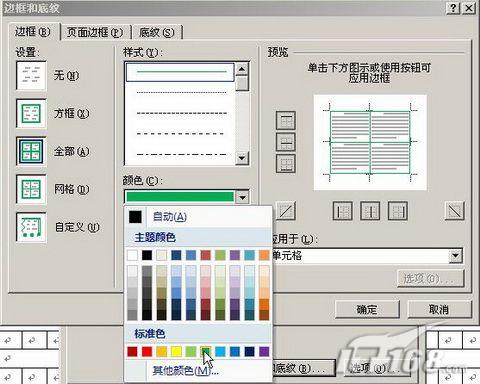Toggle left border button below preview
This screenshot has width=480, height=384.
click(x=343, y=211)
